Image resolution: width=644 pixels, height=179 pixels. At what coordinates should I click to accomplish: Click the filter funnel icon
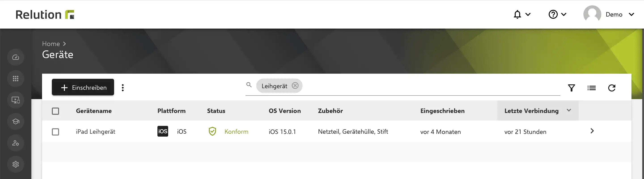(572, 88)
